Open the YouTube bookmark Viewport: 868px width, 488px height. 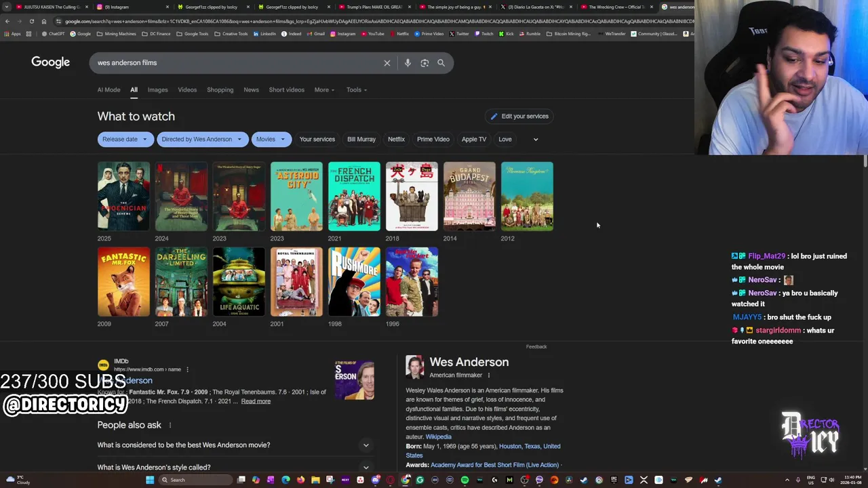click(372, 34)
